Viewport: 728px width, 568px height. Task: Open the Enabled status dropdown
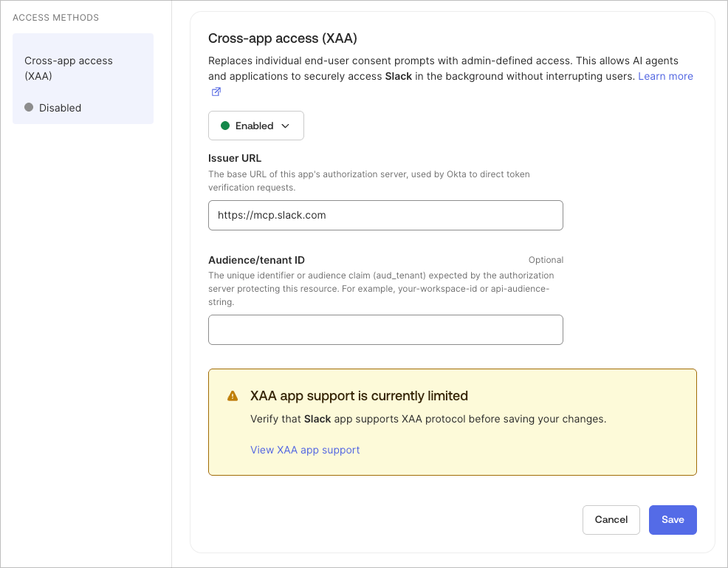pyautogui.click(x=255, y=126)
